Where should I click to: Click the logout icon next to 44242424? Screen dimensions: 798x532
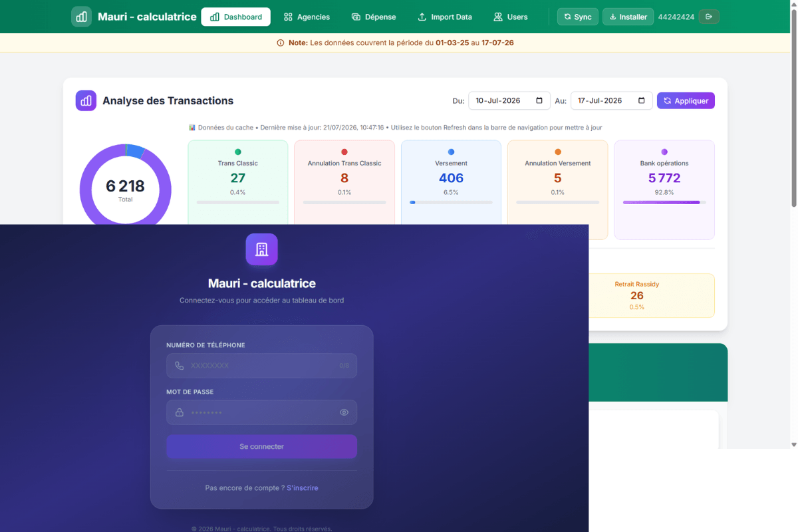point(710,17)
